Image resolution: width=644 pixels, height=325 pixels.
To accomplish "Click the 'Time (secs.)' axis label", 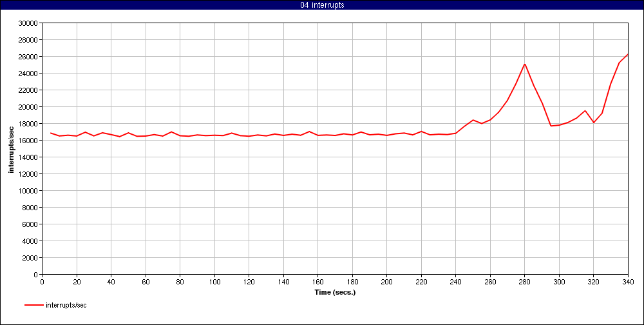I will click(335, 293).
